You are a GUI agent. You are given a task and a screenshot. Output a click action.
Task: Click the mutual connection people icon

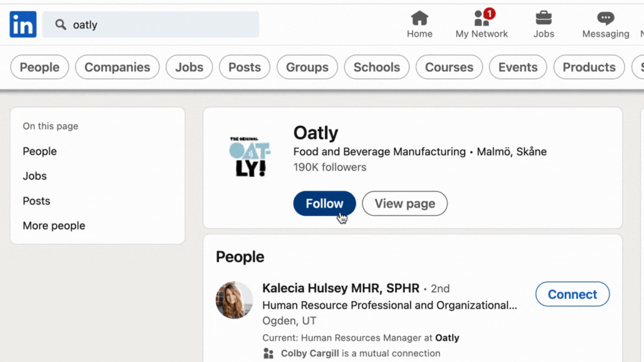click(x=268, y=354)
